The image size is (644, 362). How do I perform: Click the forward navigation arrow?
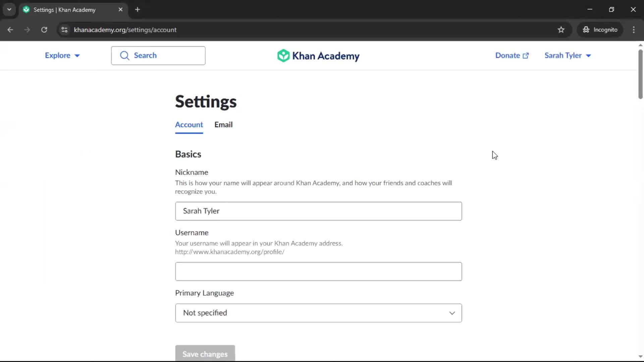[27, 30]
